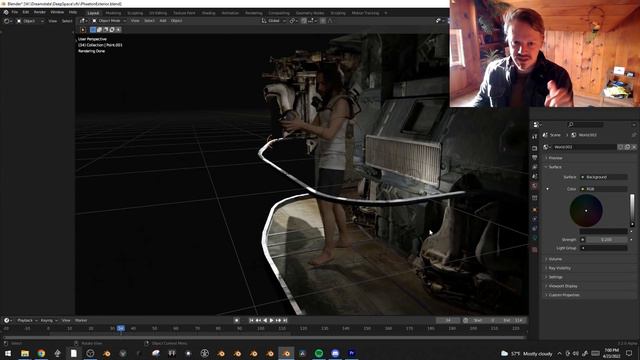This screenshot has width=640, height=360.
Task: Switch to the Shading workspace tab
Action: pyautogui.click(x=208, y=13)
